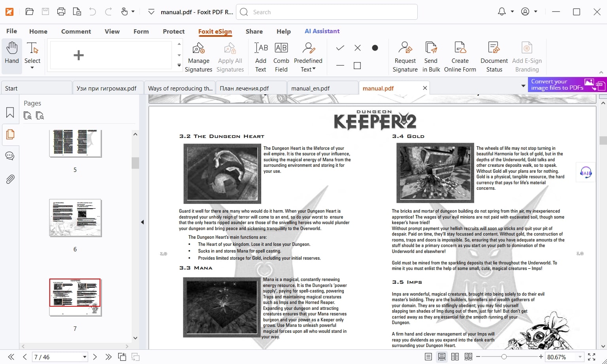Screen dimensions: 607x364
Task: Open the quick access customize dropdown
Action: (x=151, y=12)
